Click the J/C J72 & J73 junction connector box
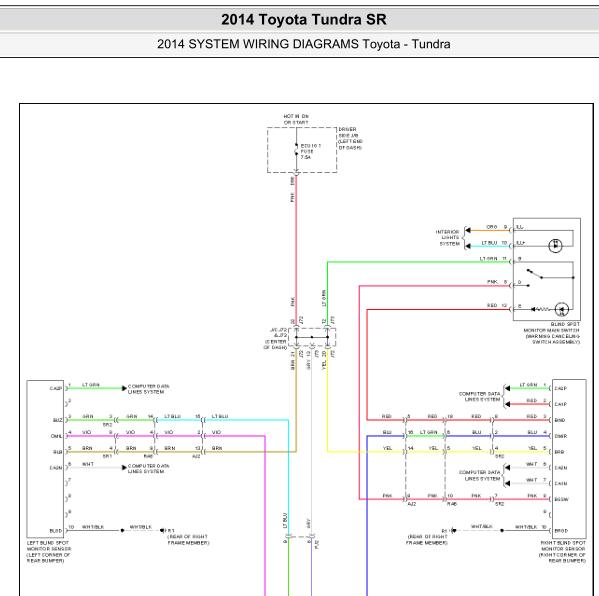The image size is (599, 596). (312, 337)
